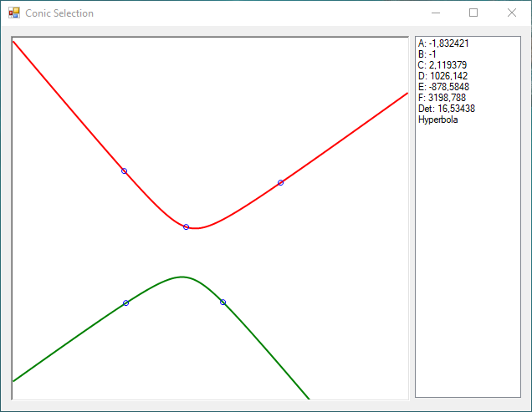The width and height of the screenshot is (532, 412).
Task: Click the 'E: -878,5848' entry
Action: pos(443,87)
